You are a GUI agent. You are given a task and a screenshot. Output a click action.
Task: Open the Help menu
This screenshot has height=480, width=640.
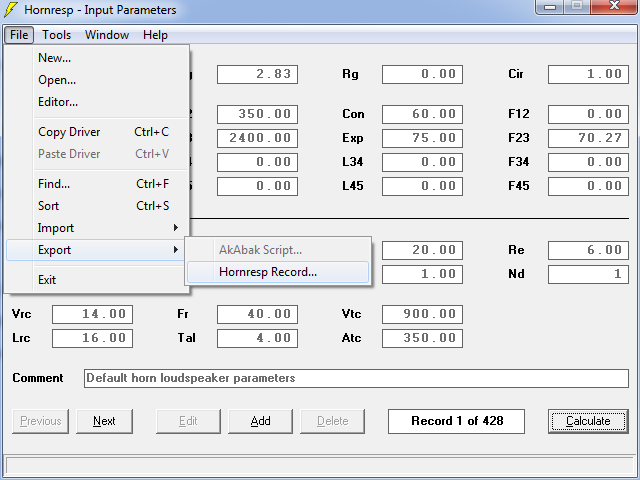click(155, 35)
